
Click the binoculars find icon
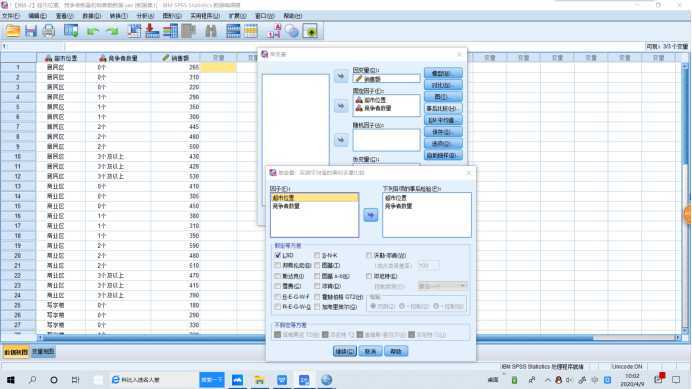click(x=211, y=31)
